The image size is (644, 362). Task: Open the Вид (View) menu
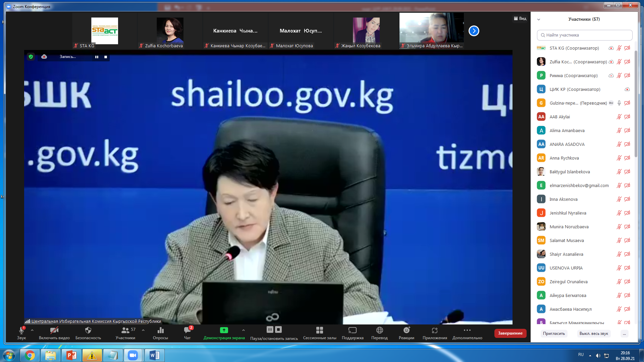coord(520,18)
